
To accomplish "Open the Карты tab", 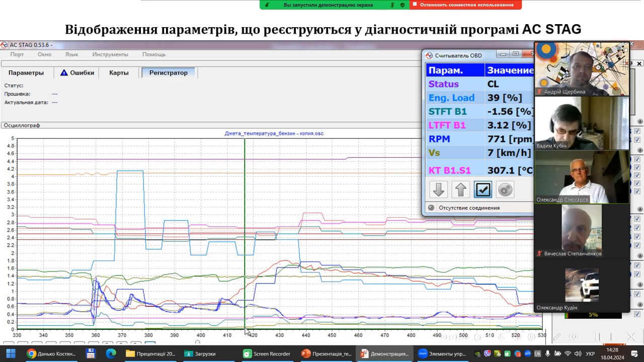I will 119,72.
